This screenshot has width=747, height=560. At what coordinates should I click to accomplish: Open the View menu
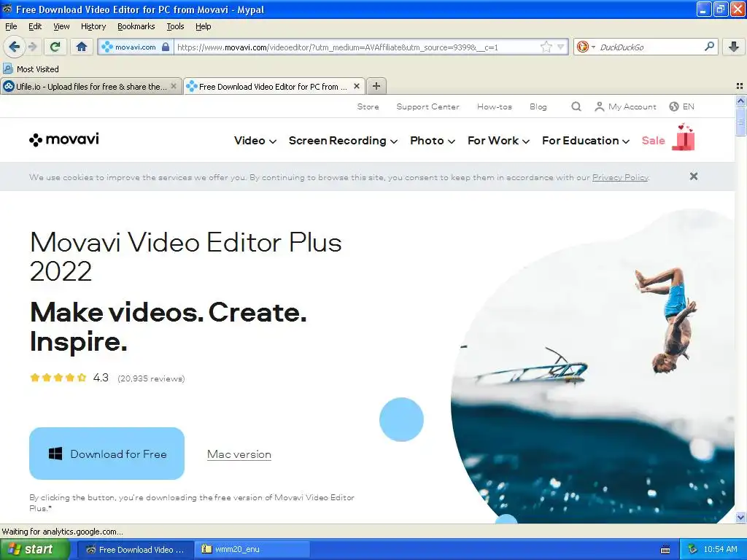pyautogui.click(x=61, y=26)
